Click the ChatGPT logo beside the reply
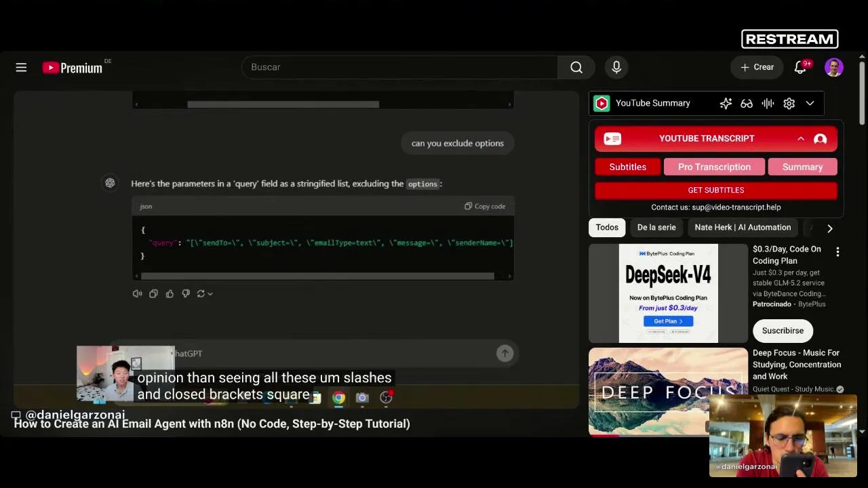 tap(110, 183)
